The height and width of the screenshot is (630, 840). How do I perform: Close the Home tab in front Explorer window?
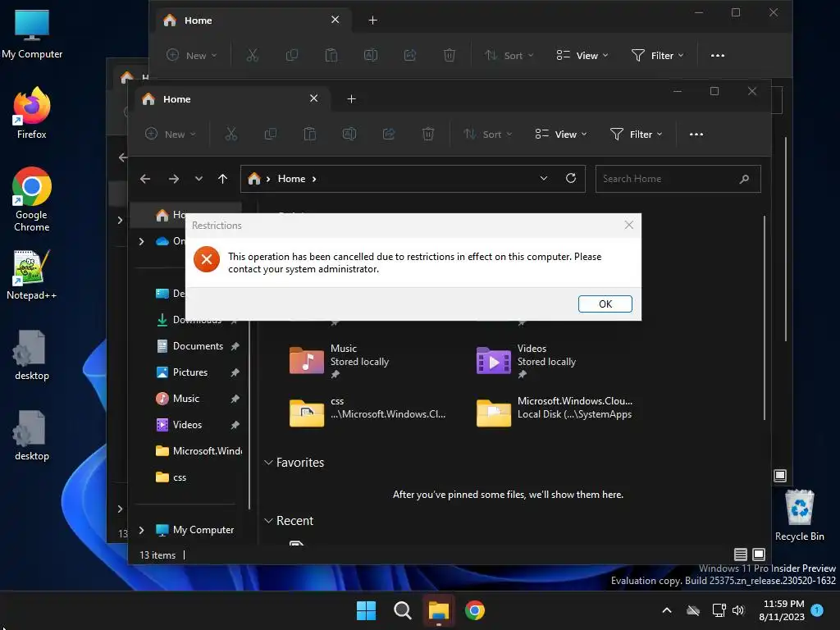coord(314,98)
